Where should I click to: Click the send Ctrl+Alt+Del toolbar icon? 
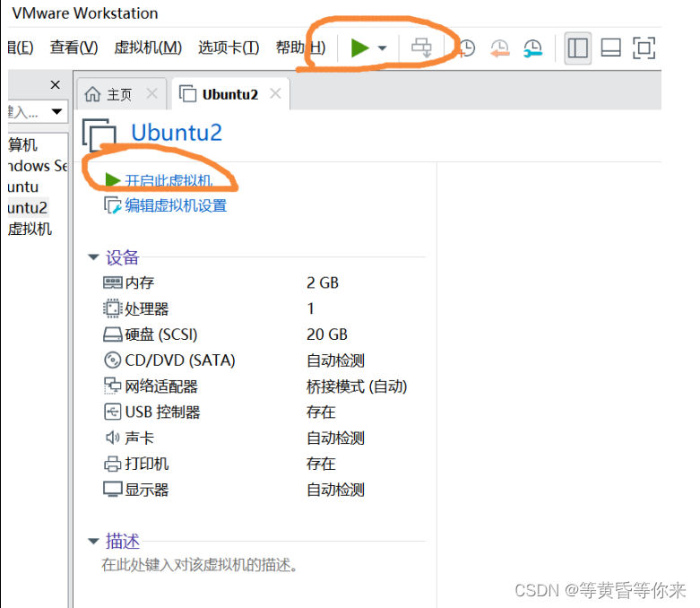[421, 48]
